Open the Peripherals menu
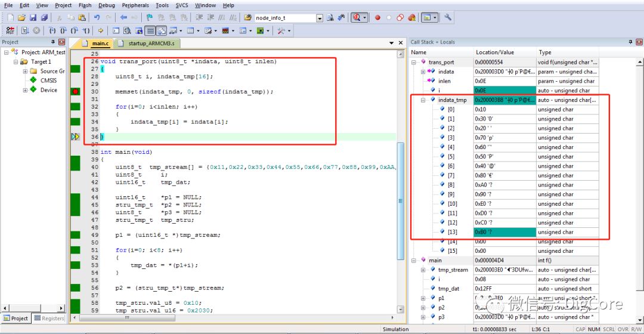The height and width of the screenshot is (334, 644). pos(135,5)
